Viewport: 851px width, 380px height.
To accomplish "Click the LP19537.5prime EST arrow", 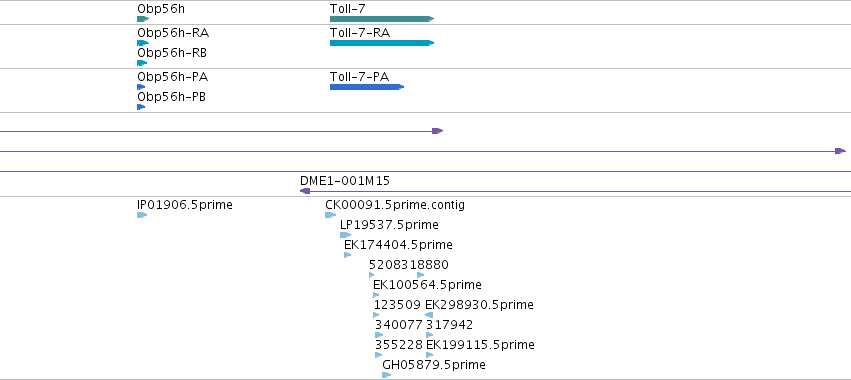I will click(x=345, y=235).
